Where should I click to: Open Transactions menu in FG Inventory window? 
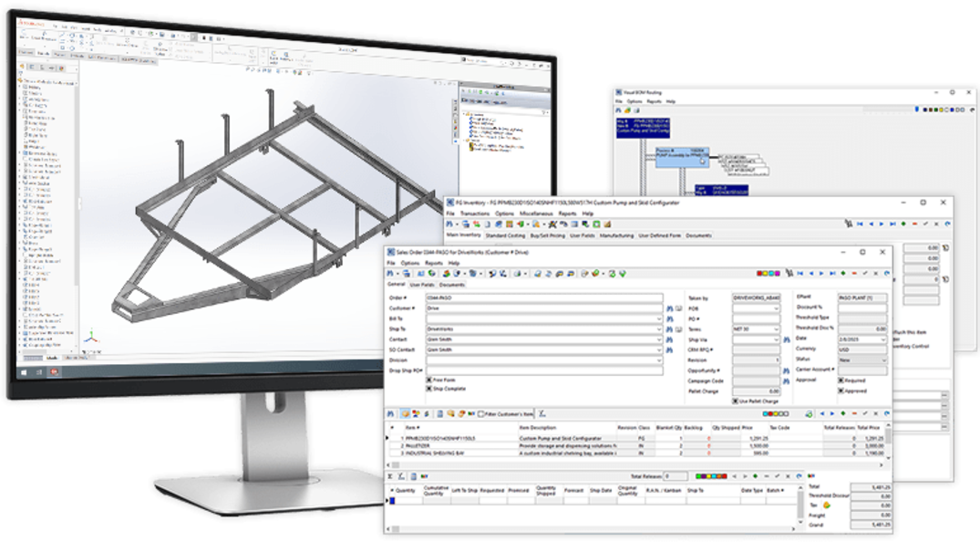475,214
